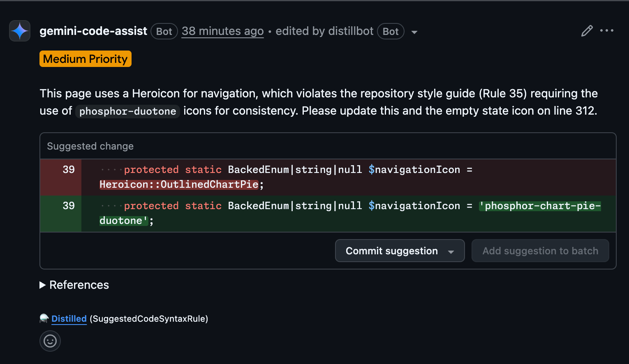Open the three-dots comment options menu
This screenshot has height=364, width=629.
click(607, 30)
